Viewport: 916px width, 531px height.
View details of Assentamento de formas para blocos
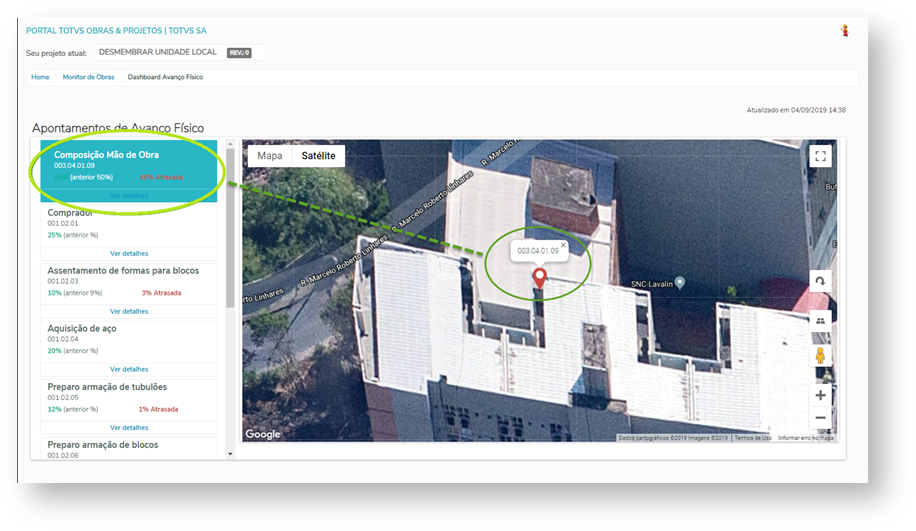point(129,311)
